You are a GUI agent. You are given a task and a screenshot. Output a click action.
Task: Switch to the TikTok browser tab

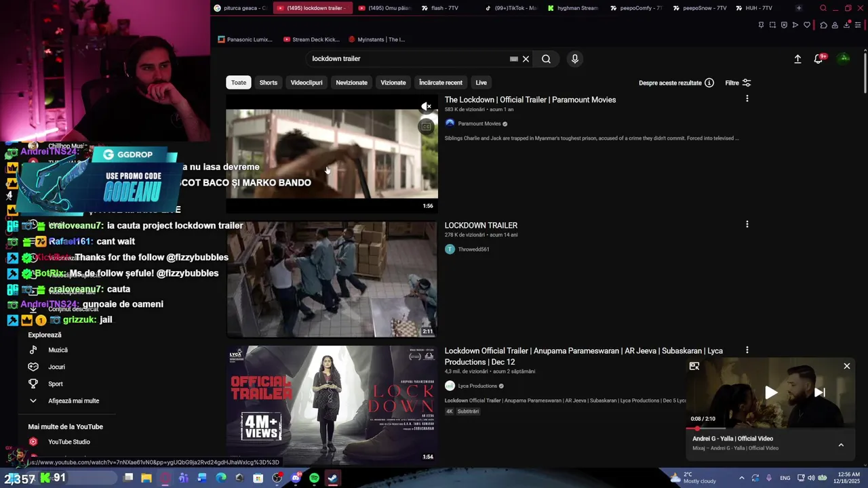[x=511, y=8]
